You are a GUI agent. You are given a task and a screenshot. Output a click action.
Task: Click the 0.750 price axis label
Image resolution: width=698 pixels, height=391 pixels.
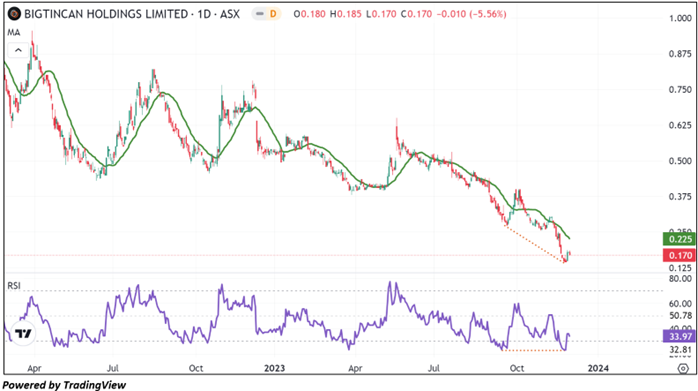pyautogui.click(x=680, y=90)
